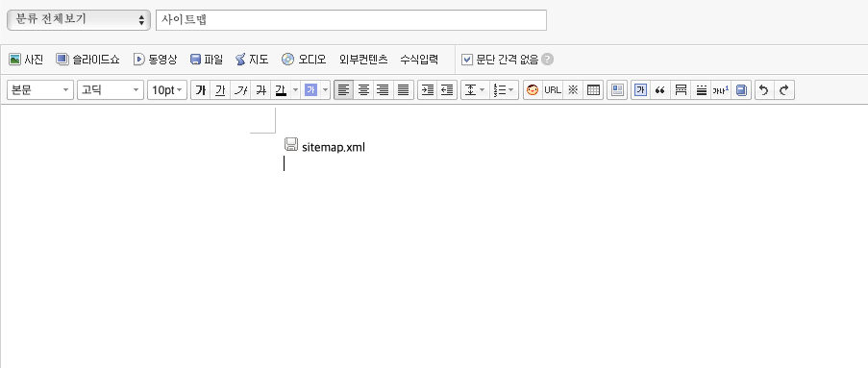Toggle strikethrough formatting
This screenshot has width=868, height=368.
[x=260, y=89]
